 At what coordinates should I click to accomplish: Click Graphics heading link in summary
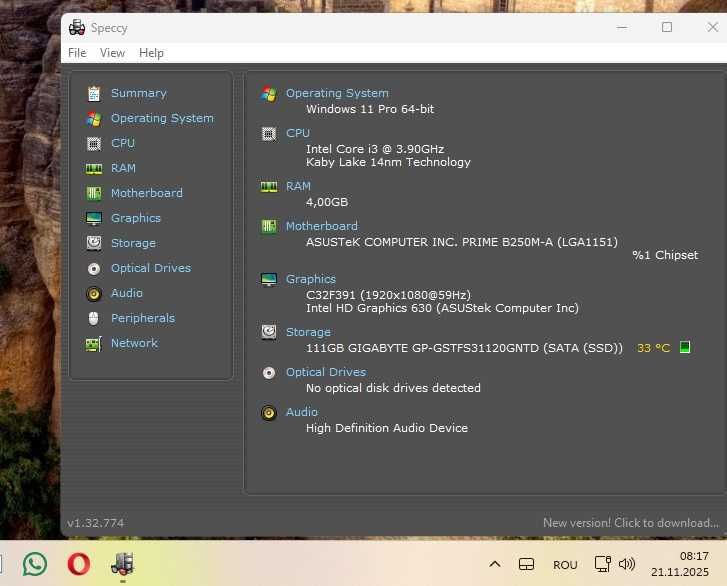[x=311, y=279]
